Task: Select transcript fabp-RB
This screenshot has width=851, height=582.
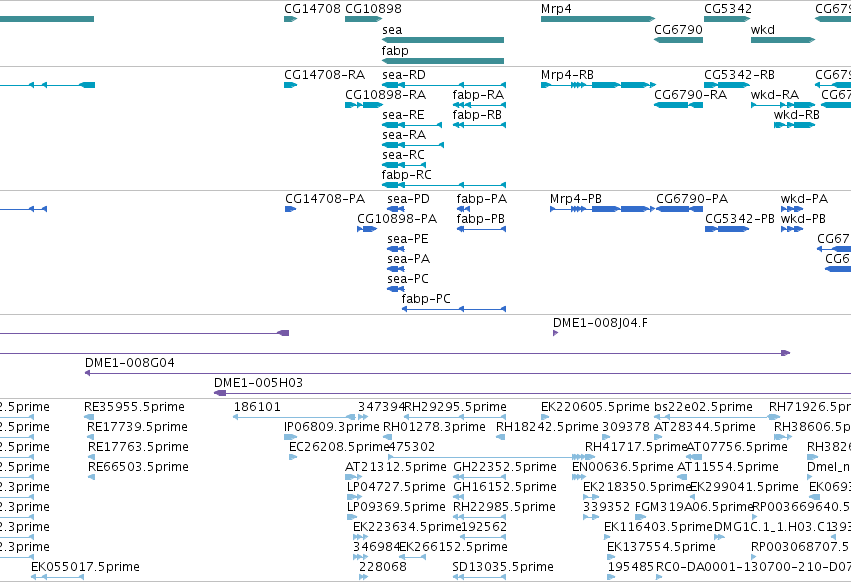Action: [477, 115]
